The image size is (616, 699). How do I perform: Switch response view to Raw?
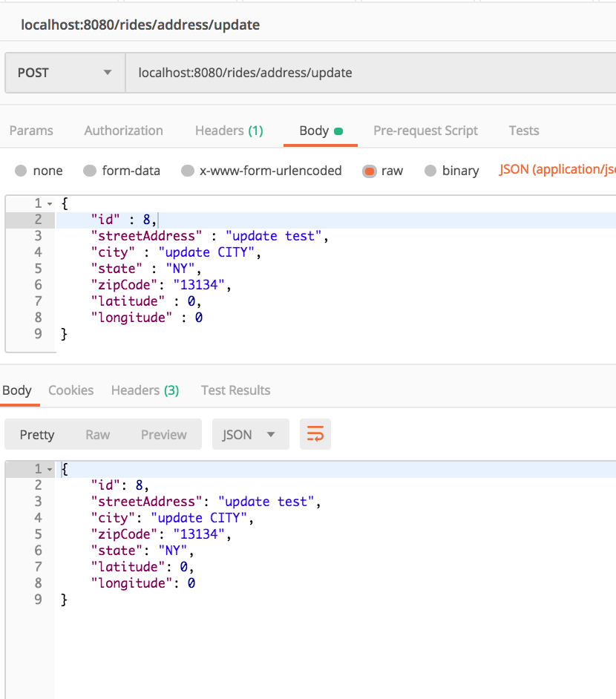(98, 435)
